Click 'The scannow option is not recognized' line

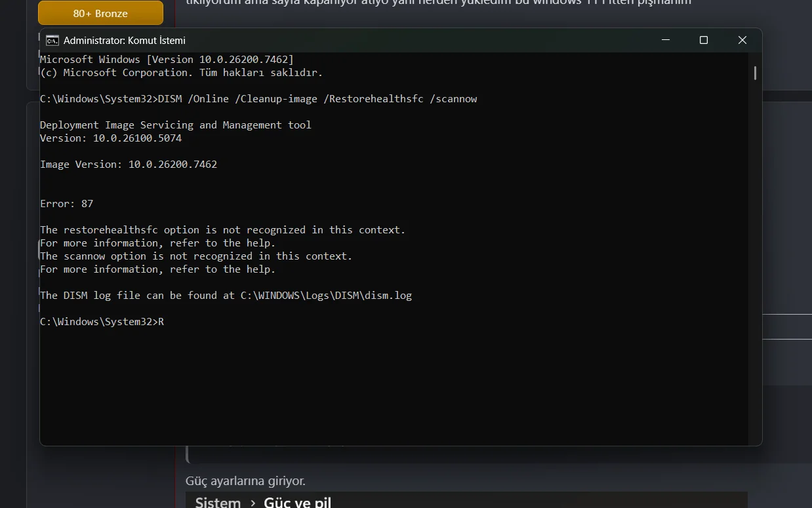point(196,256)
